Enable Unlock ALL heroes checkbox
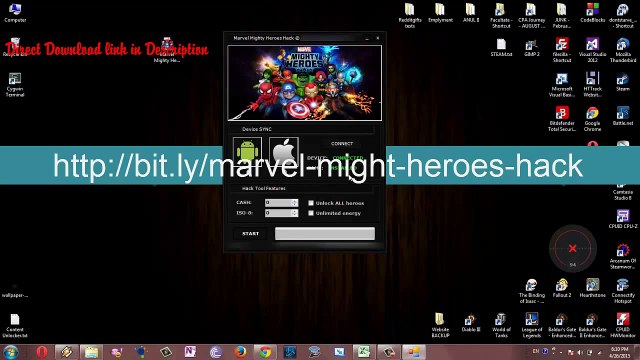 311,203
